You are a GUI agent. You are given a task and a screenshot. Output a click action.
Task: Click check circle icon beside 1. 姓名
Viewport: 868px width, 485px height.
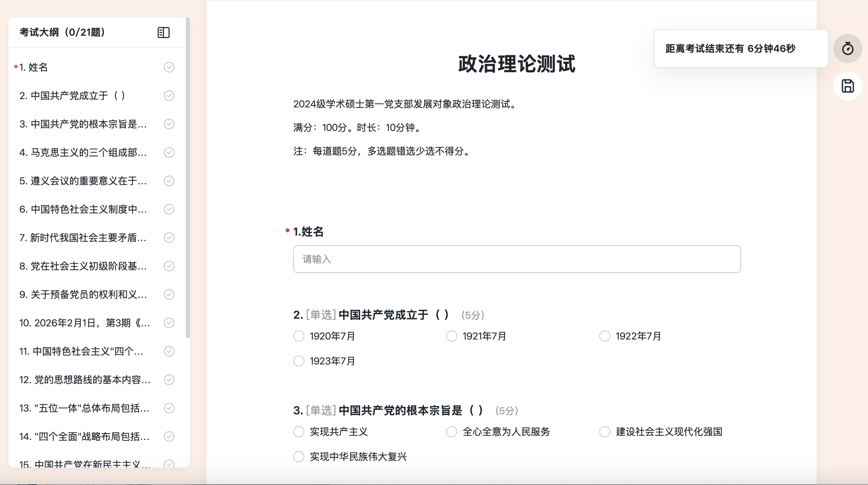coord(169,67)
